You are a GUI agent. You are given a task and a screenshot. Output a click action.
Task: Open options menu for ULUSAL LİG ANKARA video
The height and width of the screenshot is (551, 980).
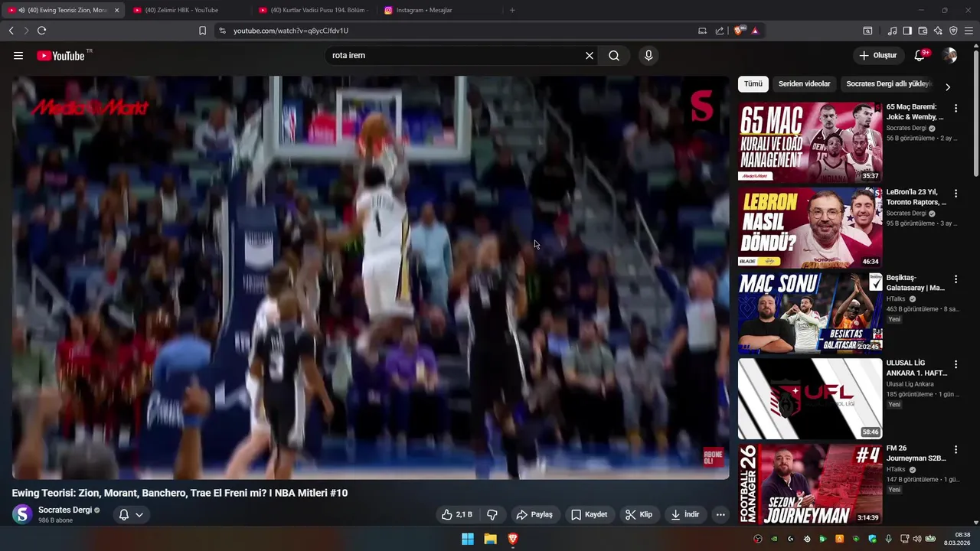tap(955, 365)
